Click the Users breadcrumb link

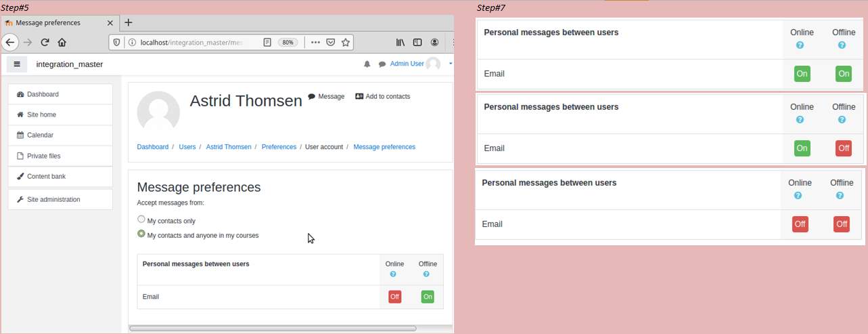tap(187, 147)
